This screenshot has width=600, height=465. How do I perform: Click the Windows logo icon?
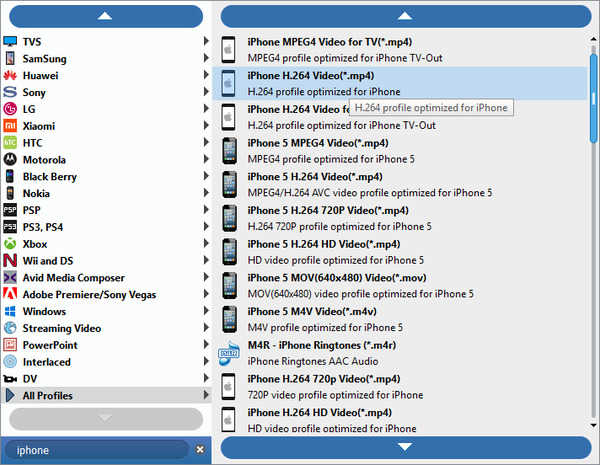pos(10,311)
